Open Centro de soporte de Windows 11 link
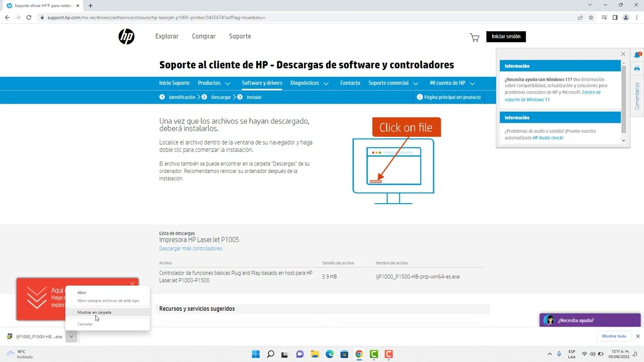 pos(552,96)
